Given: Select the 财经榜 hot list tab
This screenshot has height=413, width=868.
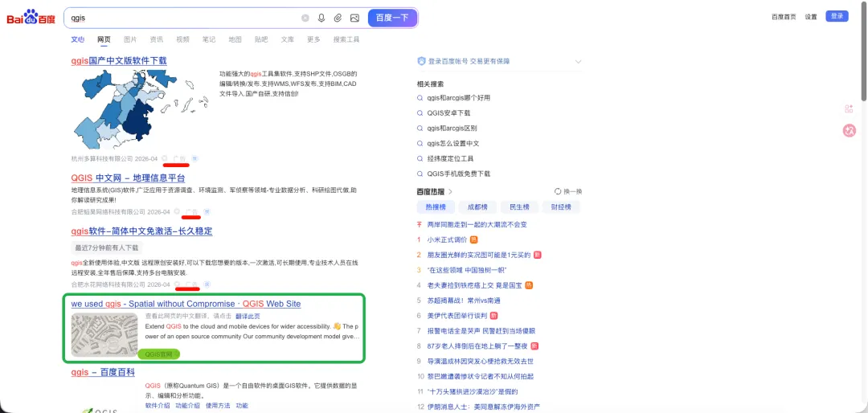Looking at the screenshot, I should 561,207.
